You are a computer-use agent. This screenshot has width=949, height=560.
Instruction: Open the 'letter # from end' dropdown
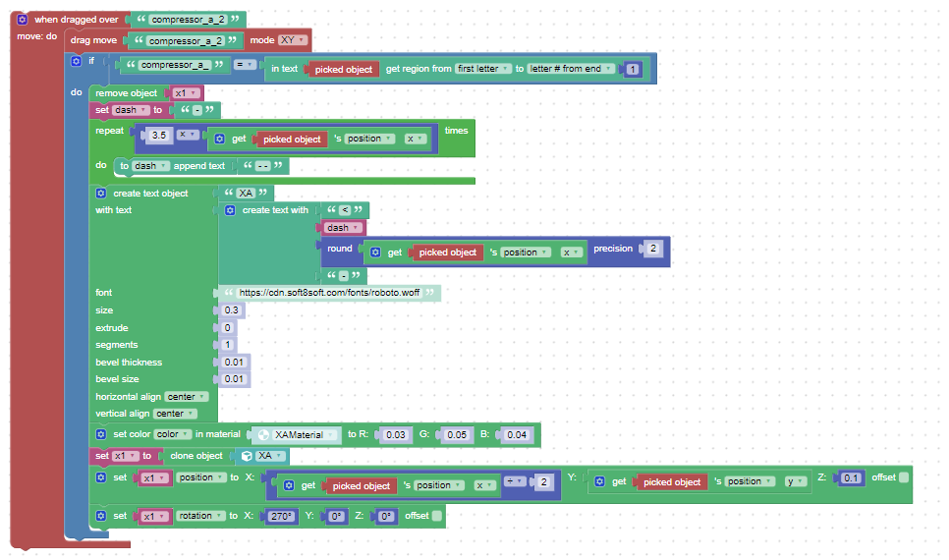[x=571, y=69]
